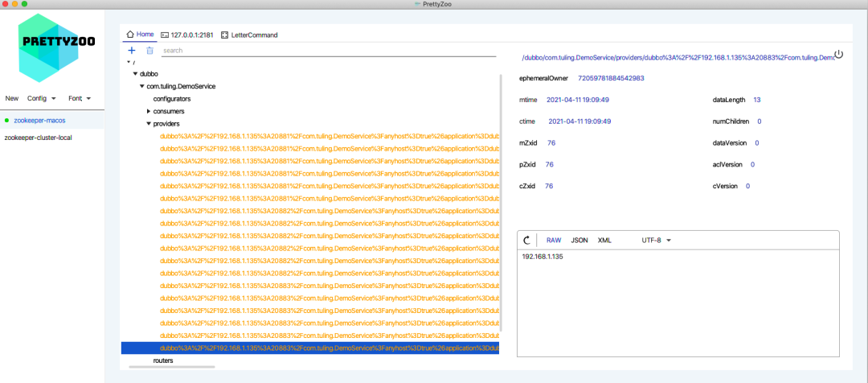Switch to the LetterCommand tab
Screen dimensions: 868x383
pos(249,35)
